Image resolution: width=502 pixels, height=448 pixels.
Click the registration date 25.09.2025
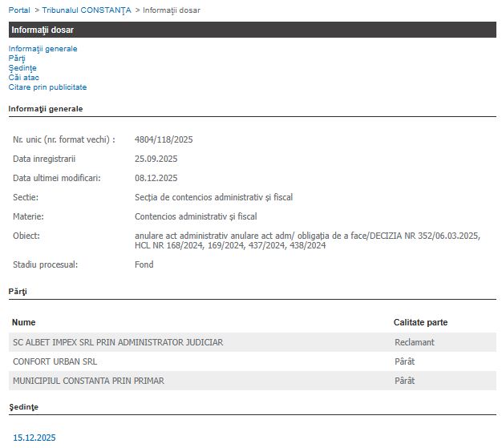[x=156, y=159]
